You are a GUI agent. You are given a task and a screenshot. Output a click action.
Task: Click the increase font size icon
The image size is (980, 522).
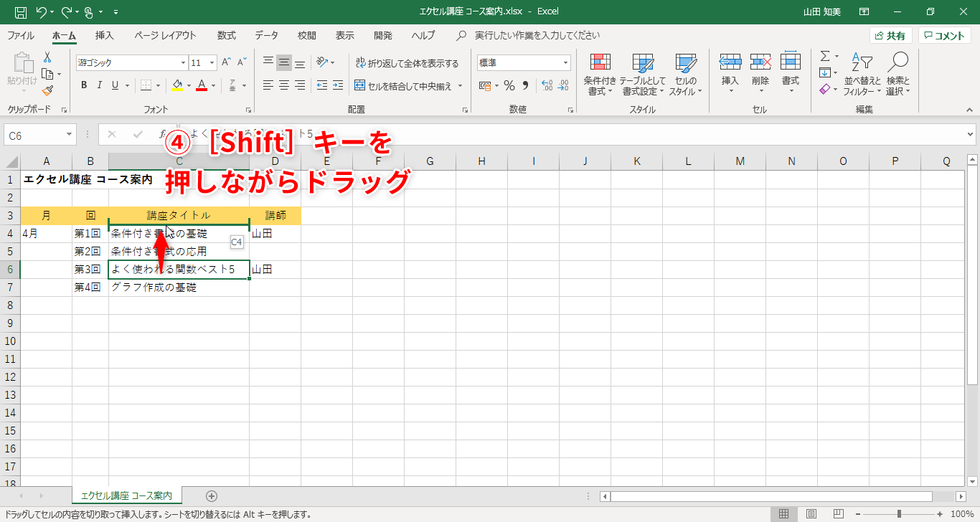coord(227,62)
